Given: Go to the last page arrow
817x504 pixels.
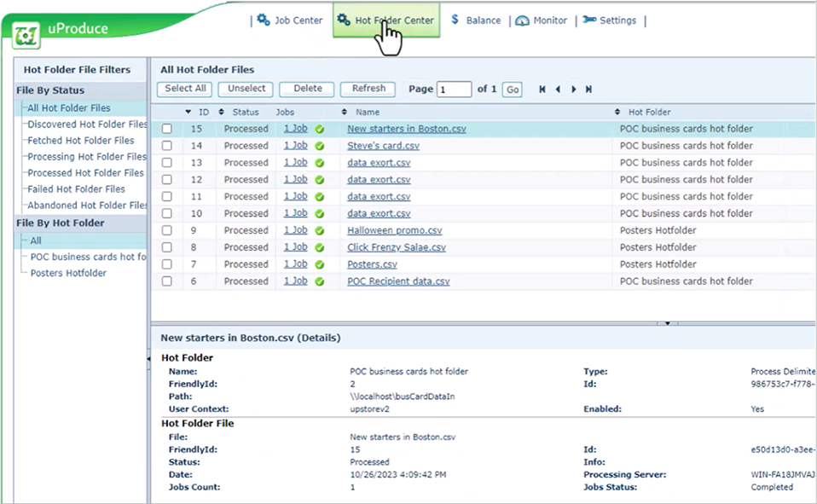Looking at the screenshot, I should click(588, 90).
